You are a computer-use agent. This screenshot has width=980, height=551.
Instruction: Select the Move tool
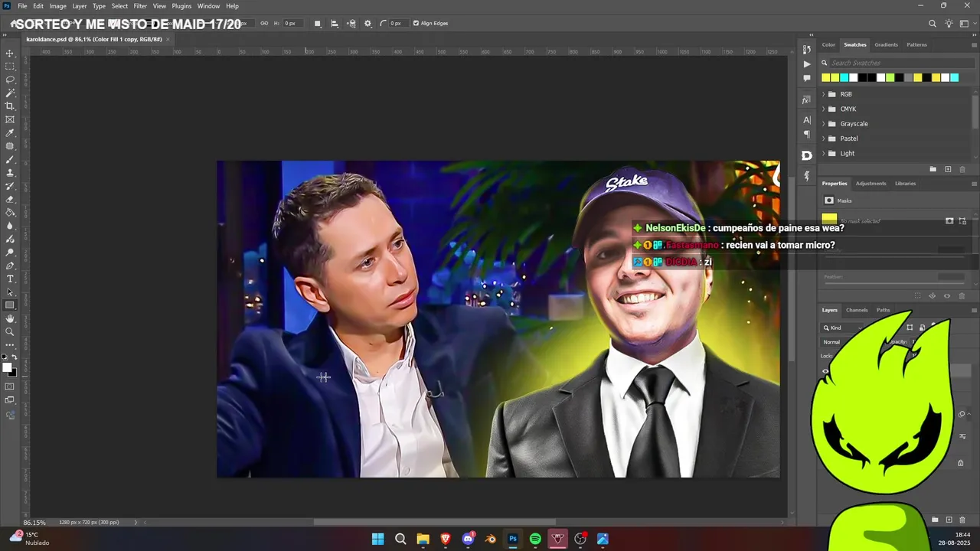click(10, 54)
